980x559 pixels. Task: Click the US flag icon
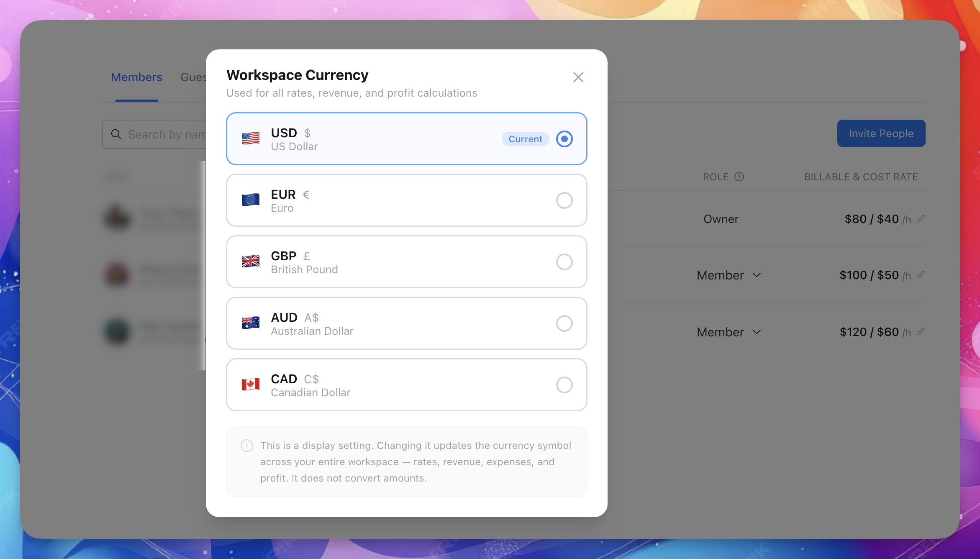(x=250, y=138)
